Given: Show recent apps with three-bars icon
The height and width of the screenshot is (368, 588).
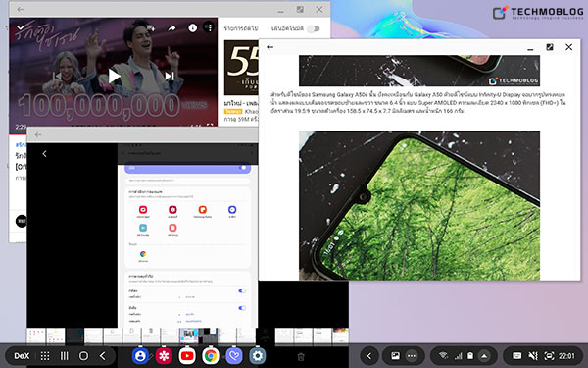Looking at the screenshot, I should click(65, 356).
